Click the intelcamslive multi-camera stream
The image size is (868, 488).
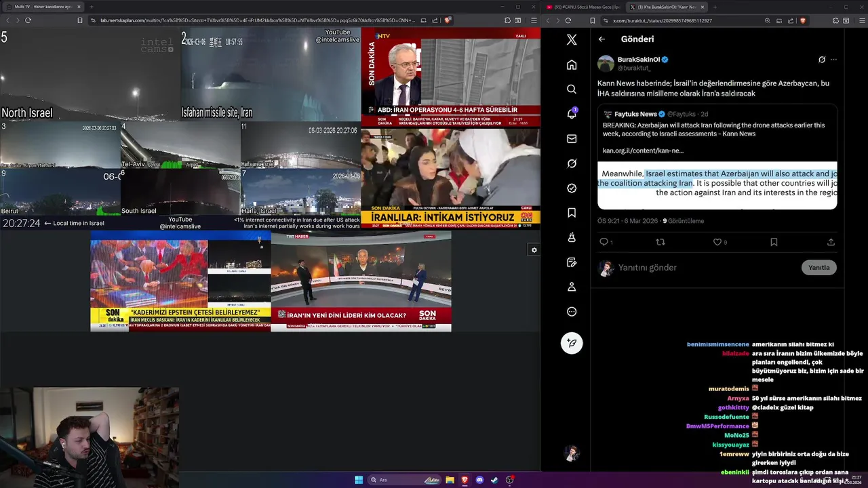coord(180,128)
